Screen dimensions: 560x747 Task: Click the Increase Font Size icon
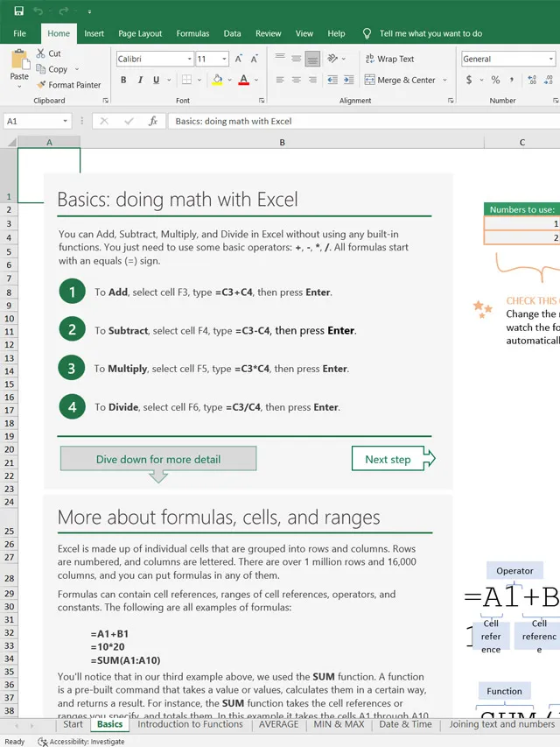click(x=241, y=59)
